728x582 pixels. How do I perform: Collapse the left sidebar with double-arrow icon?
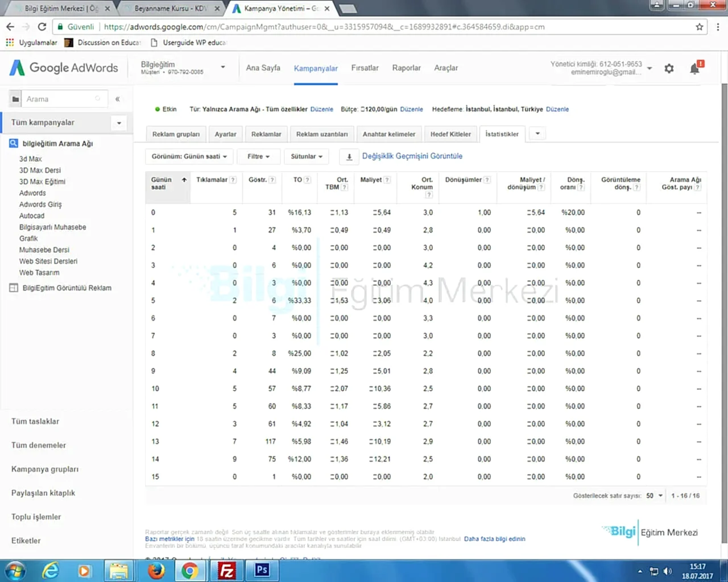coord(118,99)
